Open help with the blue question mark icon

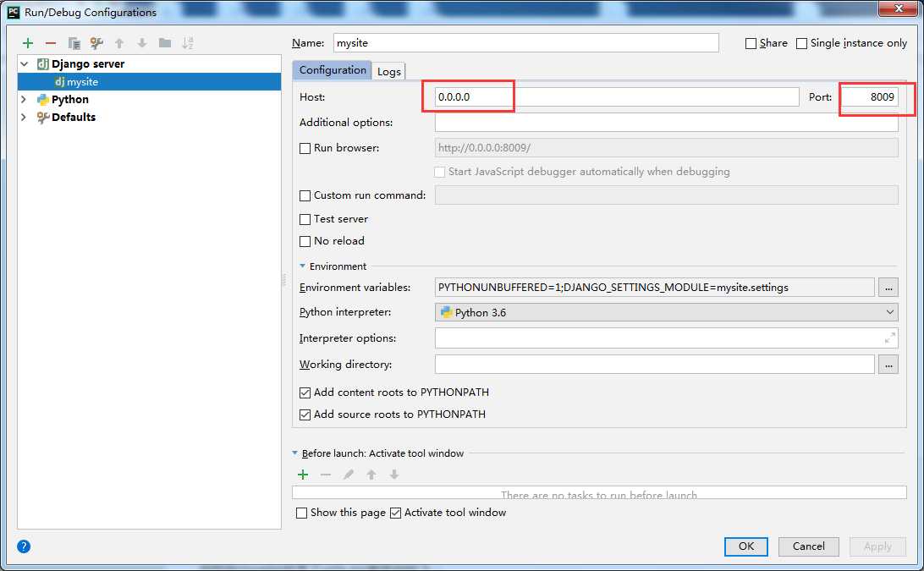click(24, 546)
